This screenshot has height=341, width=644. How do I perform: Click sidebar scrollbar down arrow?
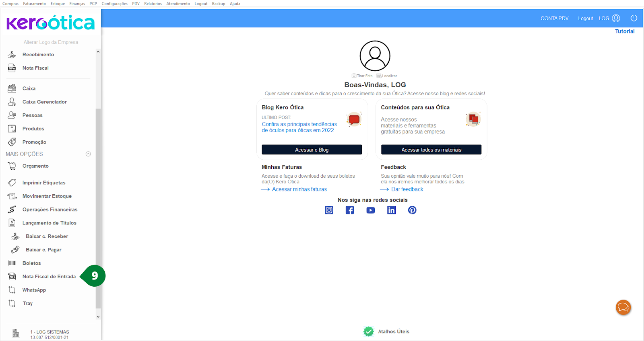(98, 317)
